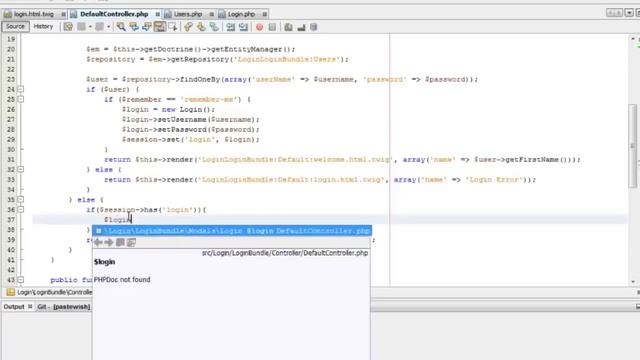
Task: Collapse code fold at line 25
Action: point(20,99)
